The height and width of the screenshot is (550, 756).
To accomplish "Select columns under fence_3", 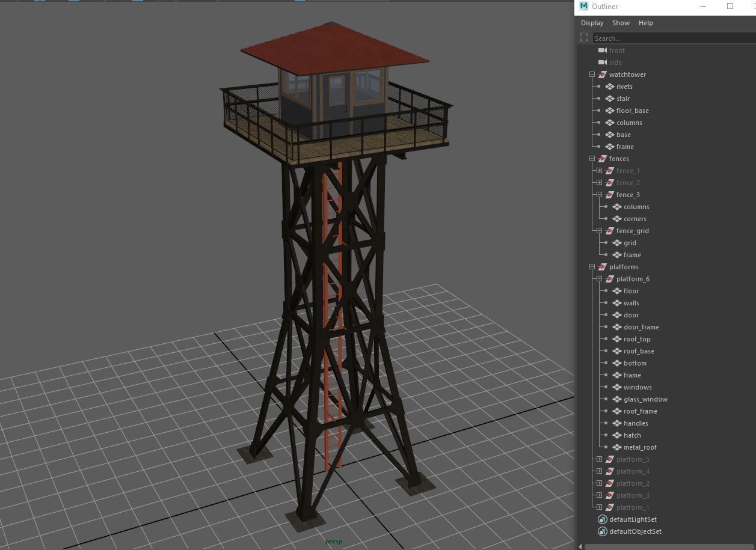I will point(636,207).
